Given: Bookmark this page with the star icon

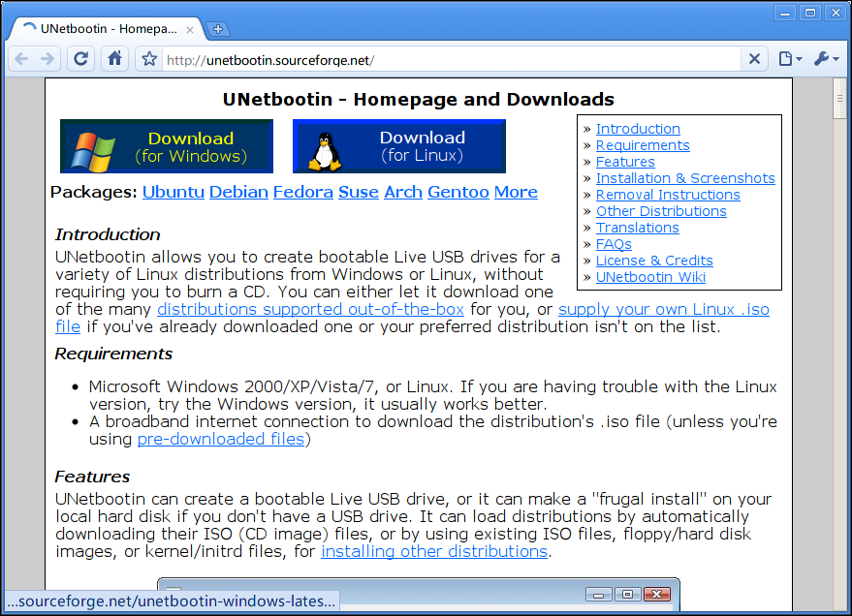Looking at the screenshot, I should (x=149, y=59).
